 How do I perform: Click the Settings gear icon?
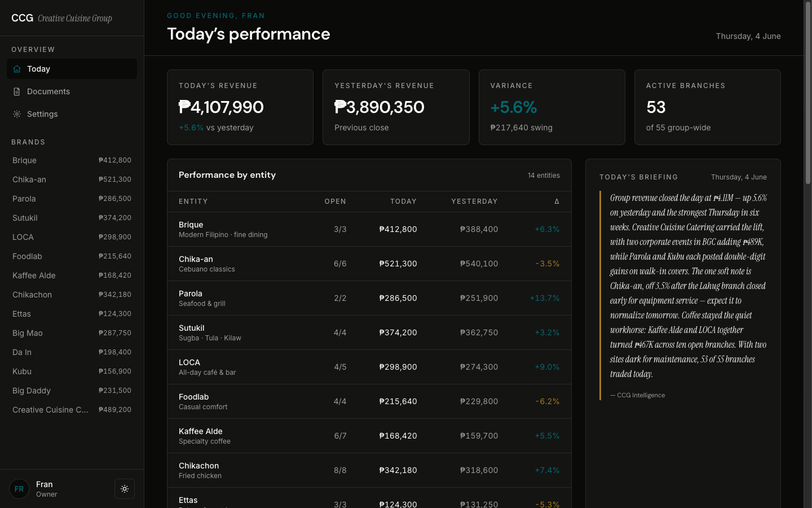(17, 114)
